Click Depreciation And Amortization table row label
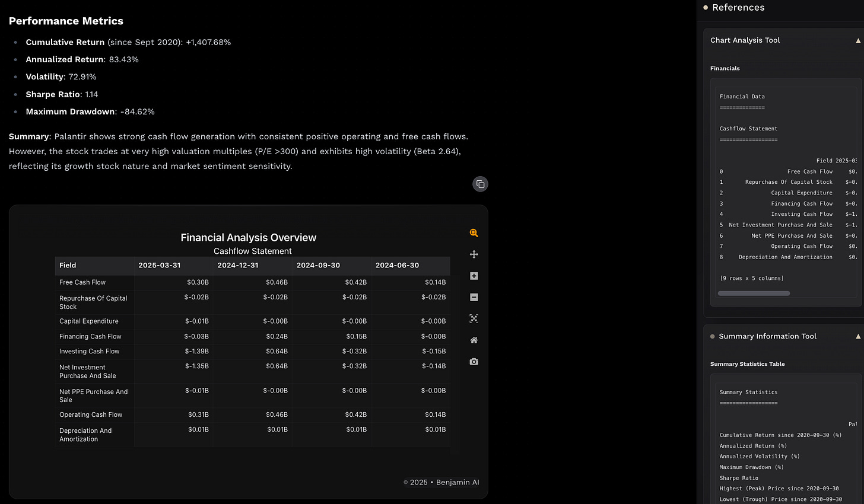This screenshot has width=864, height=504. pos(85,435)
